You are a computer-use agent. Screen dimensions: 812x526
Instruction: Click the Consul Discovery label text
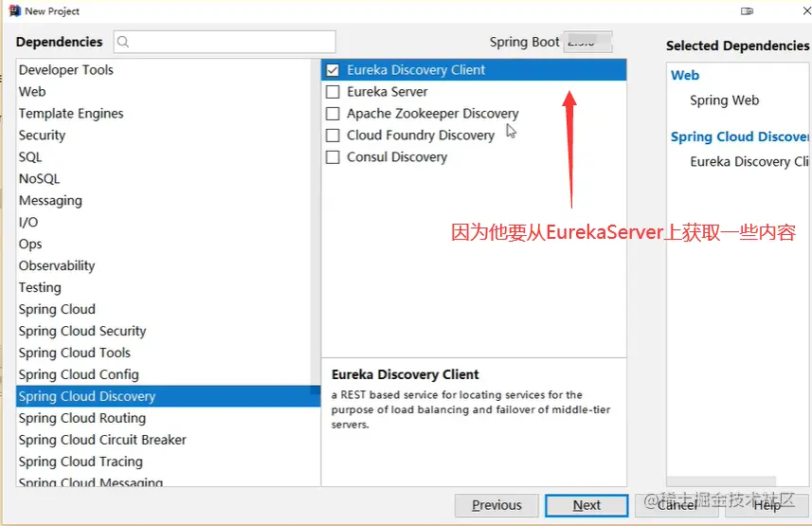point(397,157)
